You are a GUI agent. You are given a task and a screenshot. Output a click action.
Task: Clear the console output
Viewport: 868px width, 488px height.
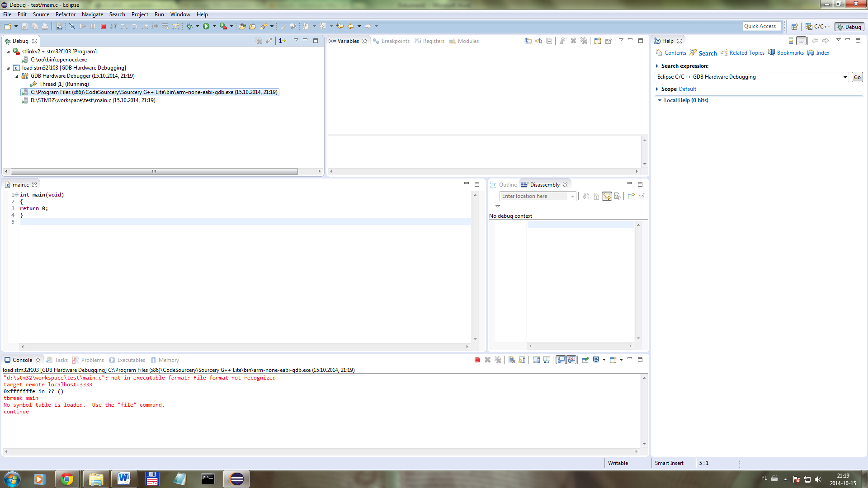(x=511, y=360)
